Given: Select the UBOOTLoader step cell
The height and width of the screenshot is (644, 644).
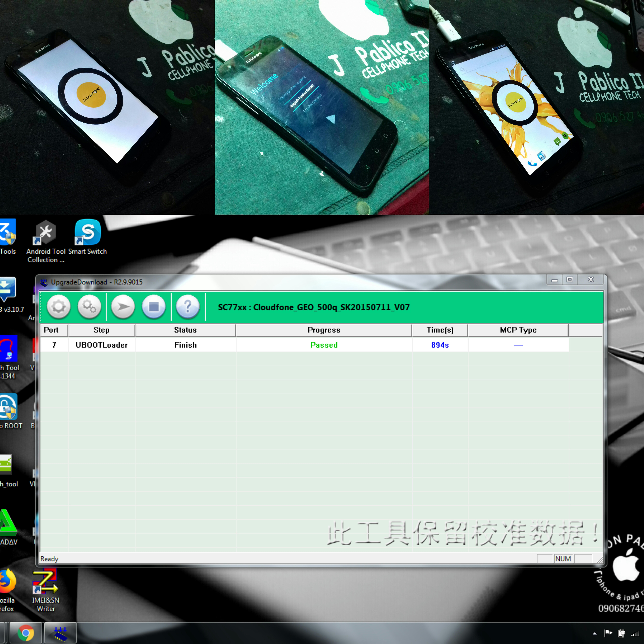Looking at the screenshot, I should pyautogui.click(x=102, y=345).
